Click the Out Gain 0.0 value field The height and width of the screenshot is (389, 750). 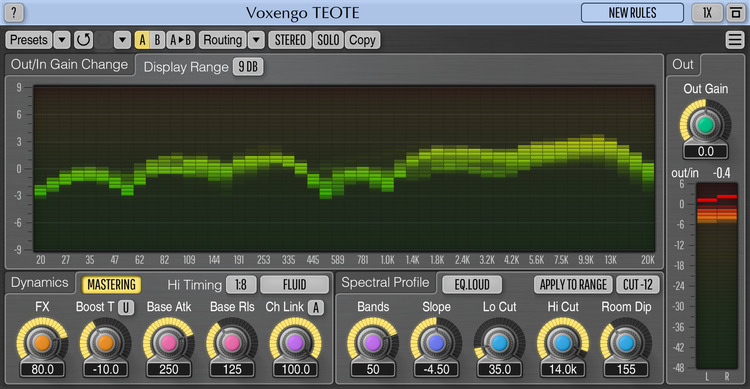(706, 152)
